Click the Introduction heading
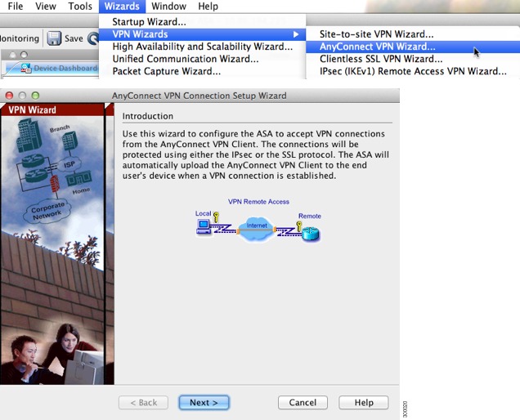Viewport: 520px width, 420px height. tap(147, 116)
